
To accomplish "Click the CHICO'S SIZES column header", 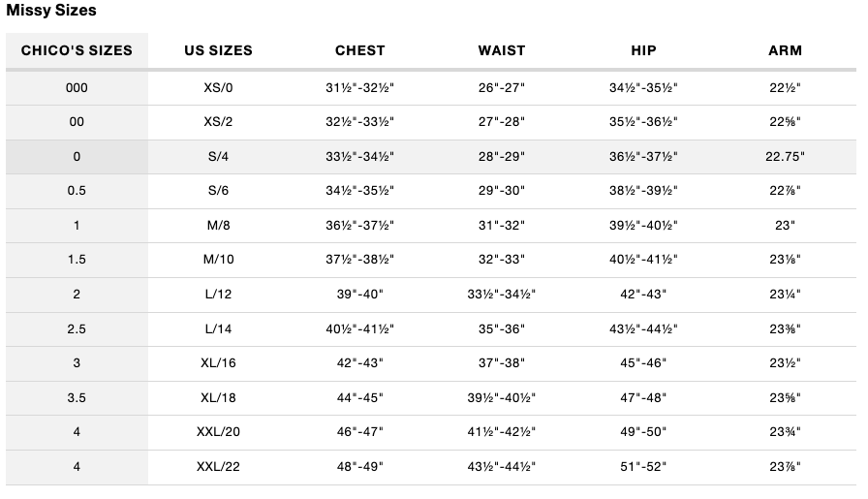I will 77,50.
